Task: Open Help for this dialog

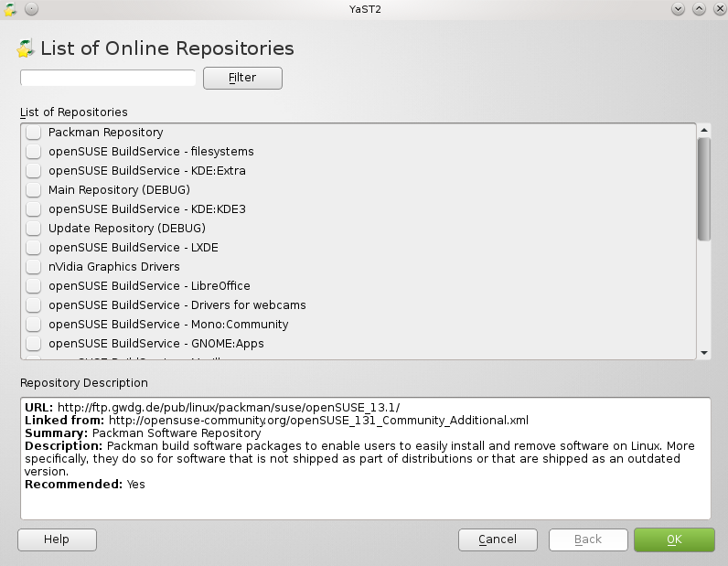Action: pyautogui.click(x=57, y=539)
